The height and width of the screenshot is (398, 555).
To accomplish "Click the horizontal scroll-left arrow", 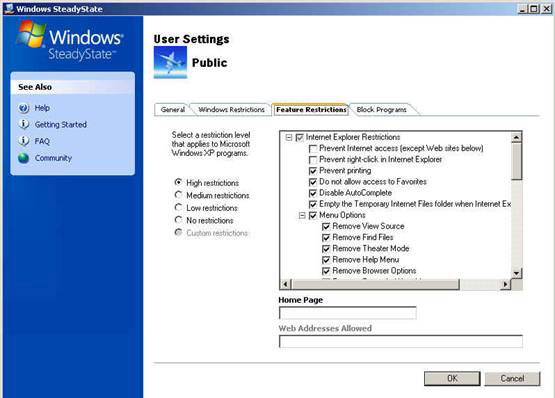I will pyautogui.click(x=286, y=284).
